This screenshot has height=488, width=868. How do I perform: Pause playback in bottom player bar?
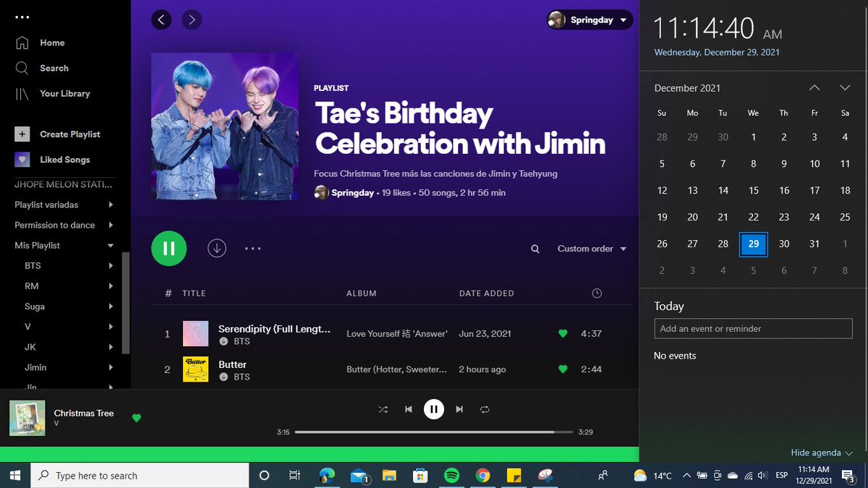point(433,409)
